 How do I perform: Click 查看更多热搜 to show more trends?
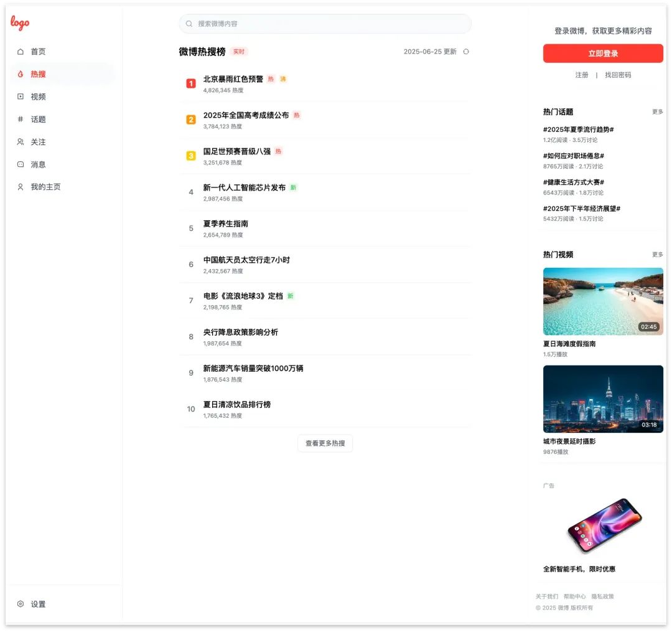325,443
